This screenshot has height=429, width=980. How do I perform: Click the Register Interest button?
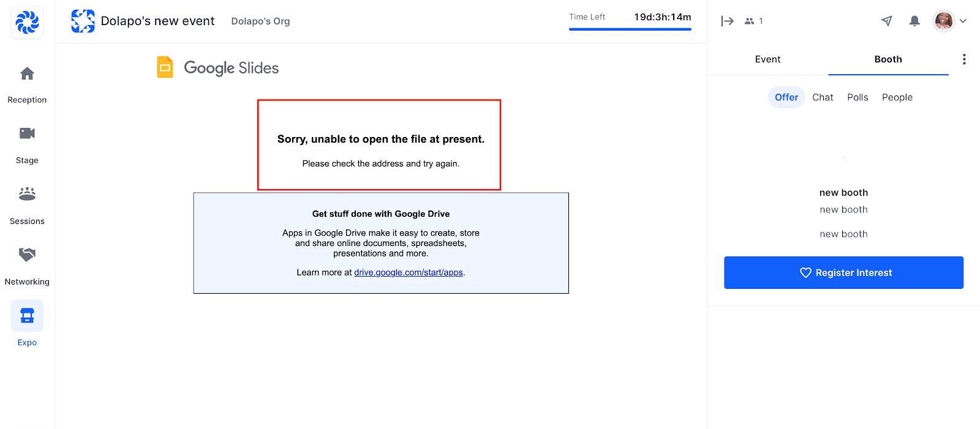(843, 272)
